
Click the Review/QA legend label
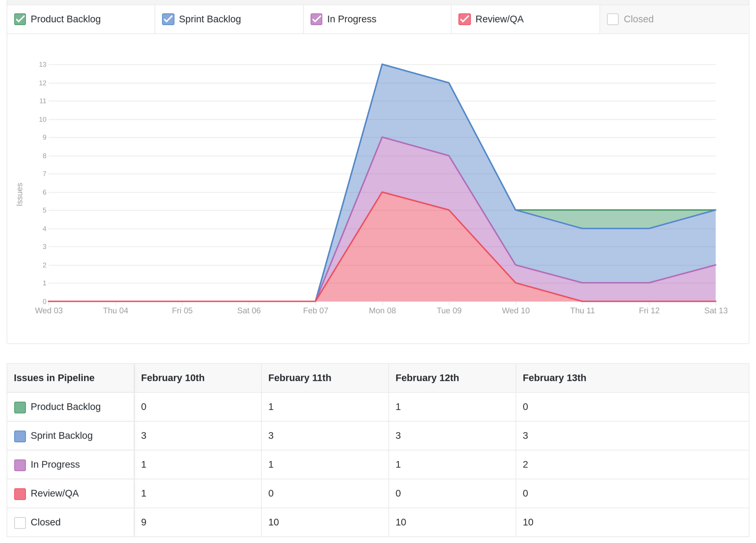(499, 19)
